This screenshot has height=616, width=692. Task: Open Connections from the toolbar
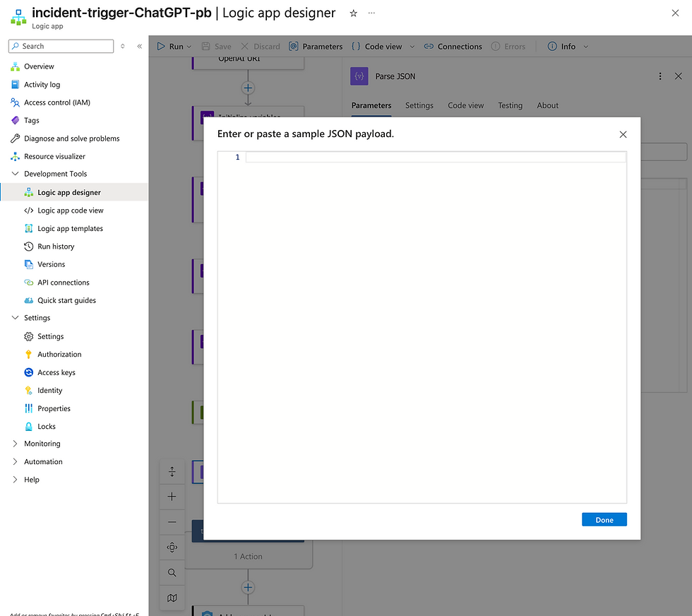pos(453,47)
